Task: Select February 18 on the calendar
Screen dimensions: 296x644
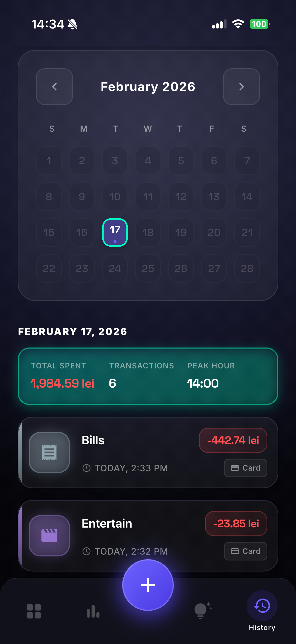Action: coord(148,232)
